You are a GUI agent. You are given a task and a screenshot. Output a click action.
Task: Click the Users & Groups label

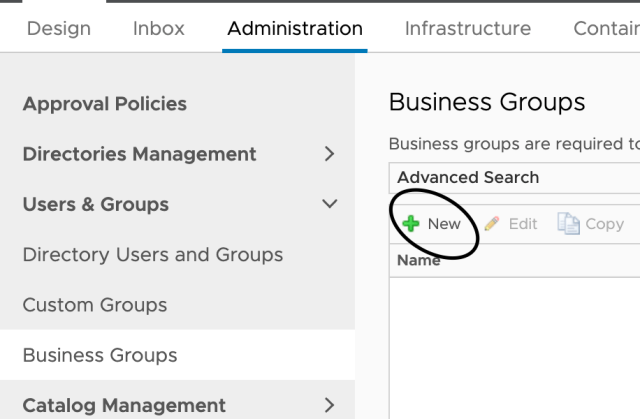point(96,204)
